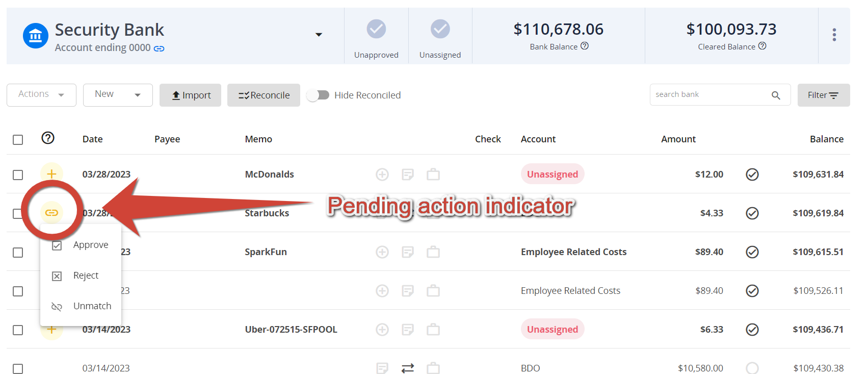Image resolution: width=868 pixels, height=374 pixels.
Task: Click the $100,093.73 cleared balance
Action: click(x=731, y=29)
